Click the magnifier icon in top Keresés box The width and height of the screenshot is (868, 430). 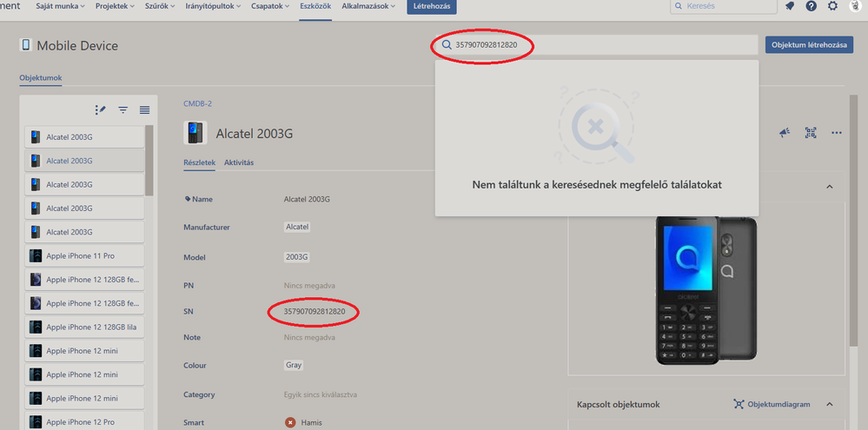coord(679,6)
